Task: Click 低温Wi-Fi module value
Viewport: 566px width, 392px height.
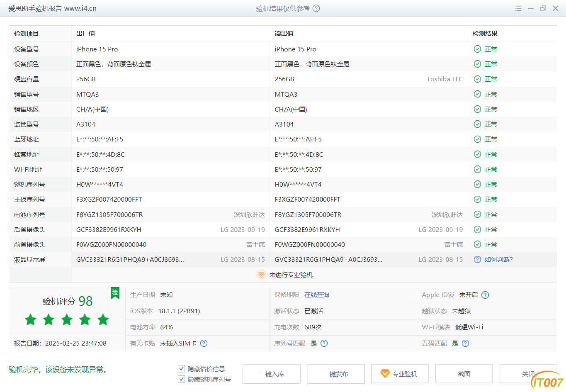Action: (x=469, y=327)
